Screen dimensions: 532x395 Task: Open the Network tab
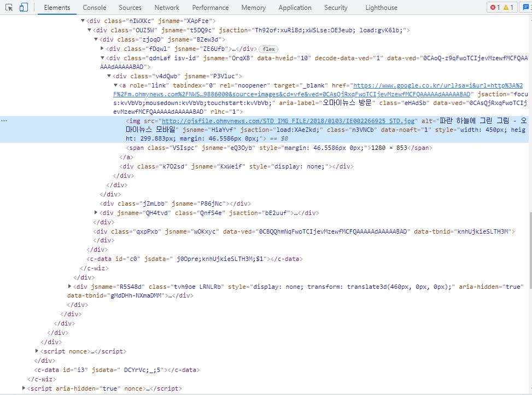pyautogui.click(x=167, y=8)
